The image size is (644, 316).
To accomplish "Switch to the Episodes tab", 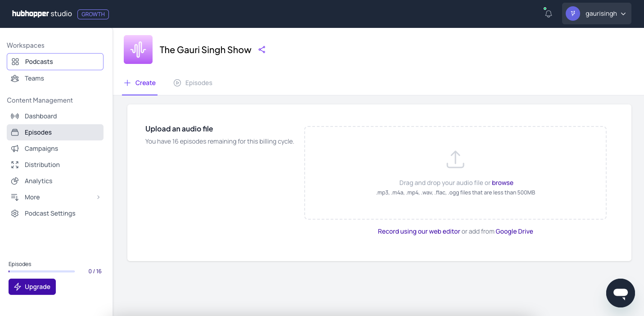I will 193,83.
